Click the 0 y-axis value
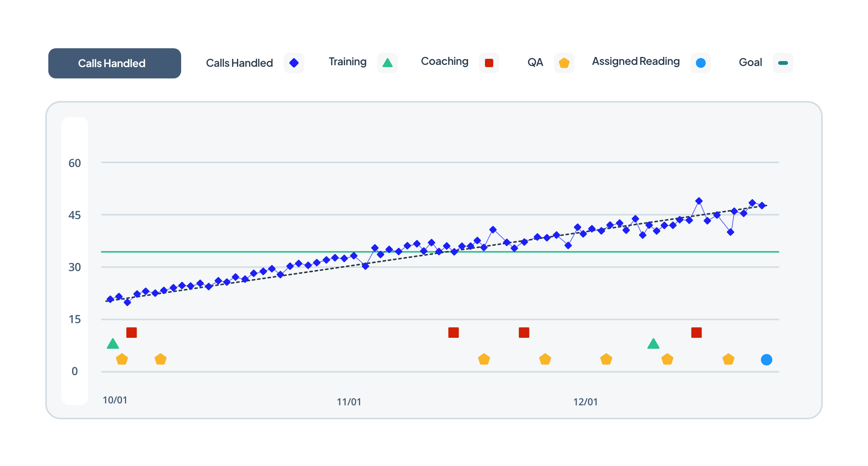 pyautogui.click(x=75, y=371)
